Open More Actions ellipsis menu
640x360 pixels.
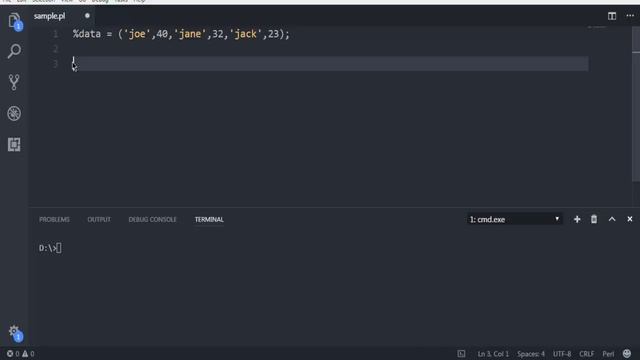[x=630, y=16]
